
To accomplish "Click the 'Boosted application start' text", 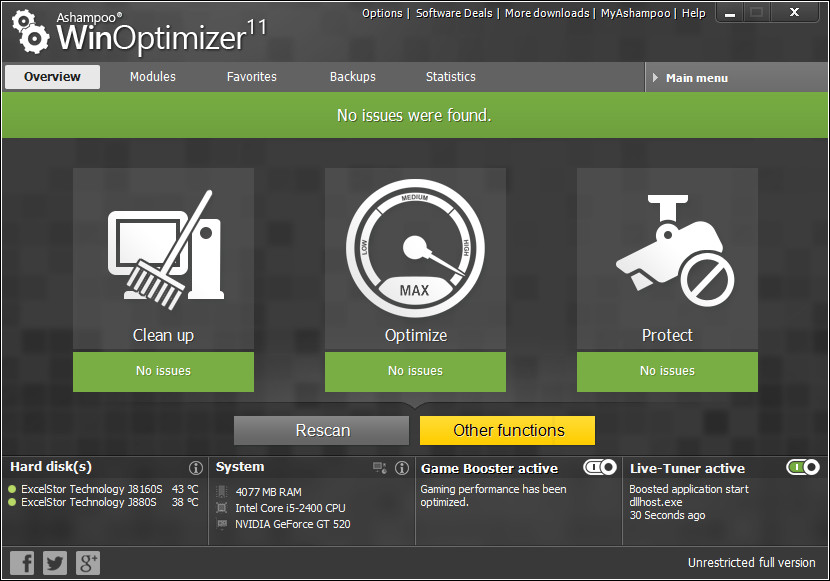I will click(x=689, y=489).
